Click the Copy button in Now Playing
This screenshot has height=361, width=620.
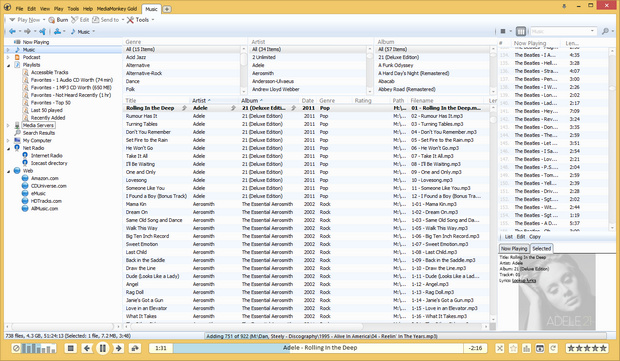pyautogui.click(x=535, y=236)
